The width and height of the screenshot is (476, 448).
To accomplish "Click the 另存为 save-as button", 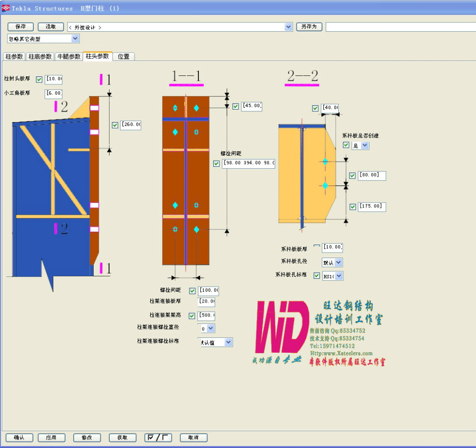I will coord(309,27).
